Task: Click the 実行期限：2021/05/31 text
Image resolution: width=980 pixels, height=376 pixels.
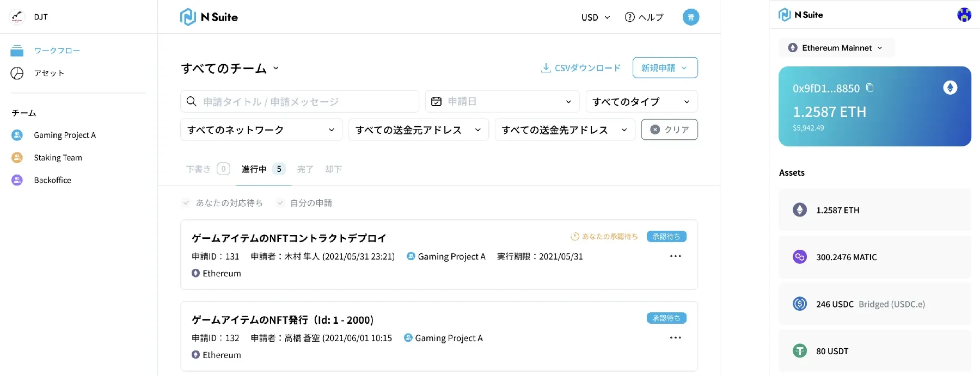Action: pos(540,256)
